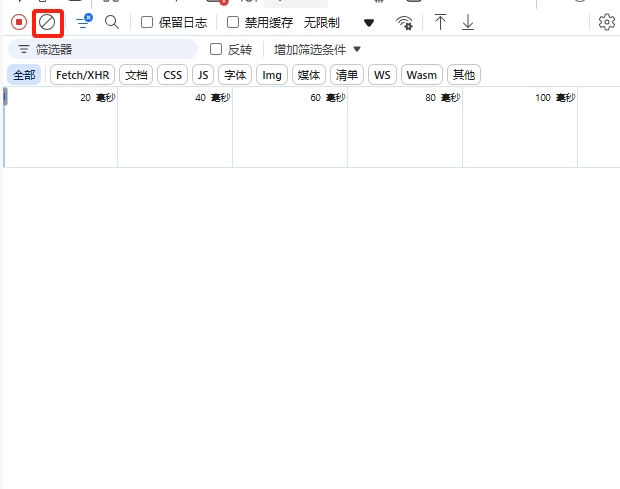Filter by JS requests
620x489 pixels.
[x=203, y=75]
